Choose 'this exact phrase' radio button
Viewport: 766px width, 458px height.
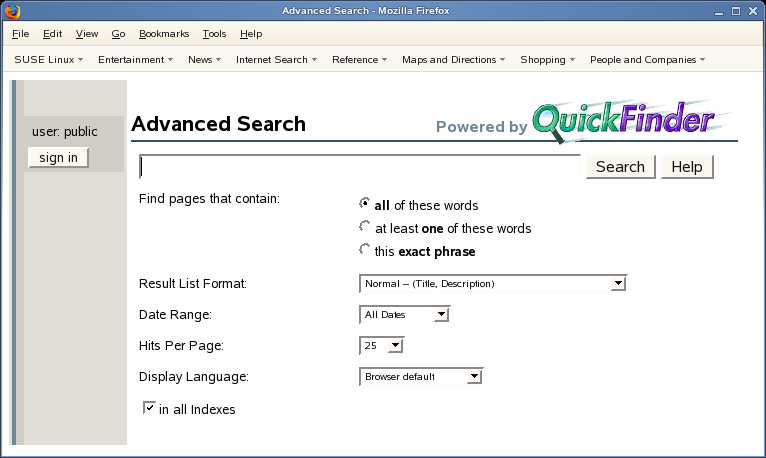tap(364, 249)
